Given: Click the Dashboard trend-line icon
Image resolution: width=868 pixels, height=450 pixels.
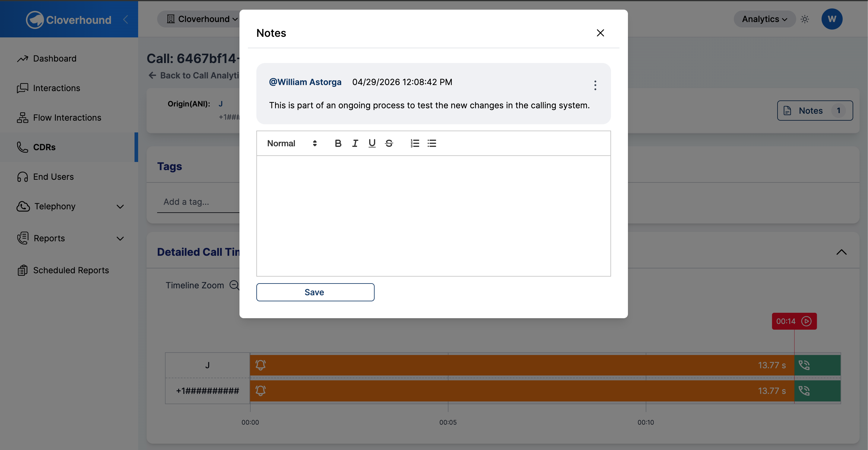Looking at the screenshot, I should pyautogui.click(x=23, y=59).
